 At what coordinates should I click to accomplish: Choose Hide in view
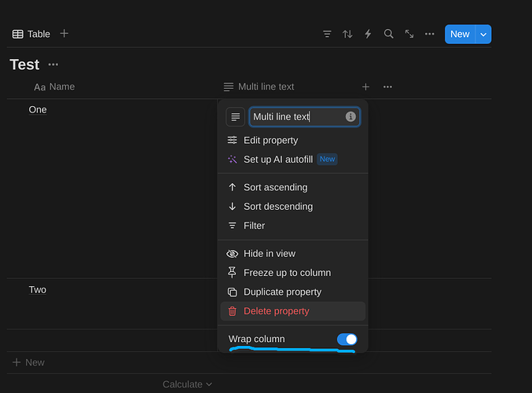(293, 254)
